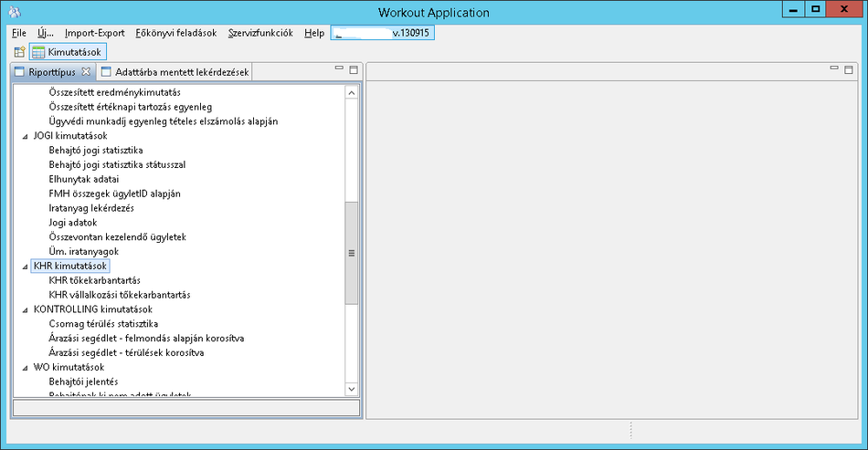This screenshot has height=450, width=868.
Task: Collapse the KHR kimutatások tree node
Action: (25, 267)
